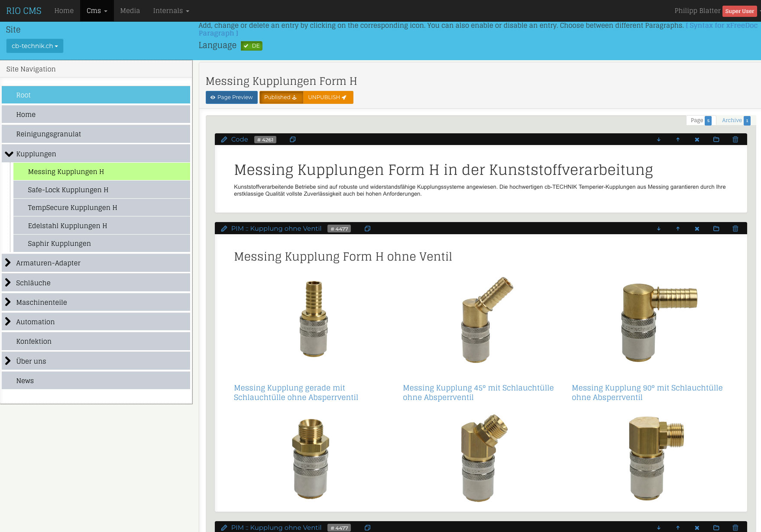Click the 90° hose-barb coupling image
The width and height of the screenshot is (761, 532).
[659, 322]
